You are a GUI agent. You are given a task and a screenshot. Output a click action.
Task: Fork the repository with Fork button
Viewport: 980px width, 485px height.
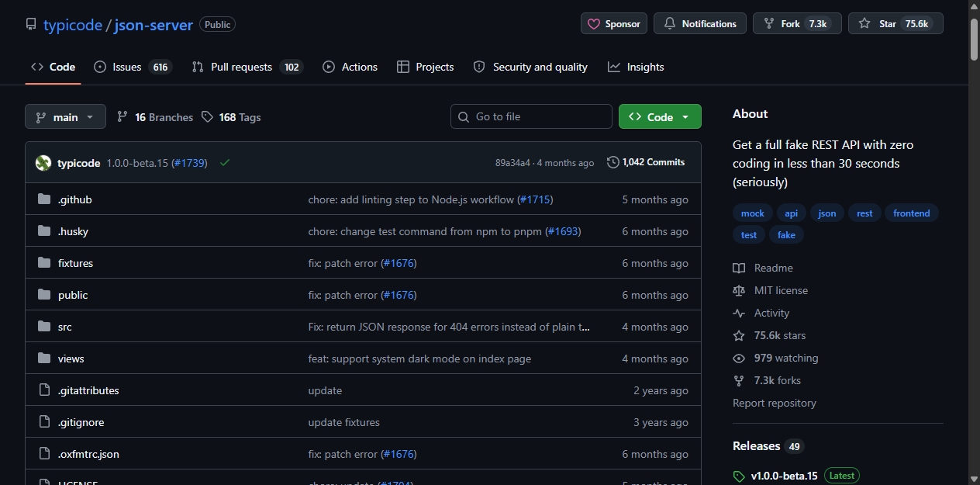(x=798, y=24)
